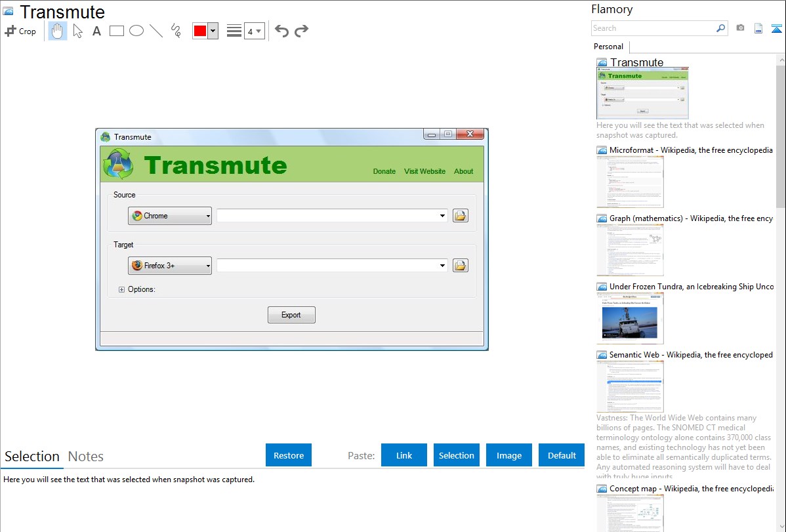Select the ellipse drawing tool
The image size is (786, 532).
[136, 31]
